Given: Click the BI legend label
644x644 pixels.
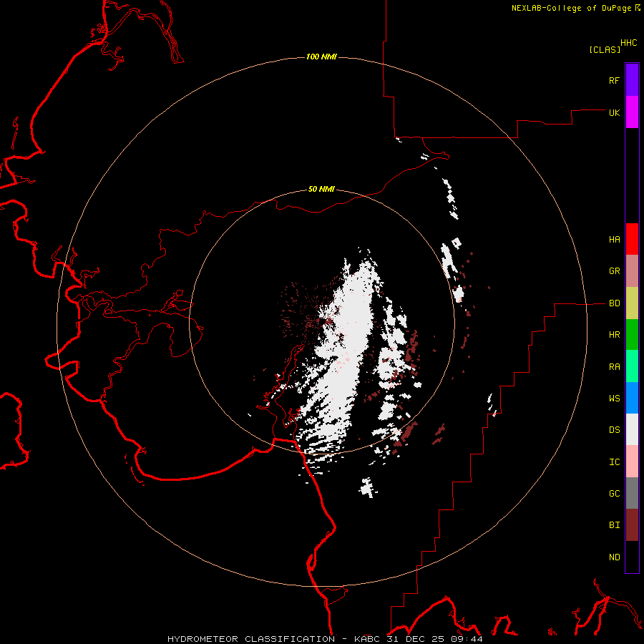Looking at the screenshot, I should coord(615,525).
